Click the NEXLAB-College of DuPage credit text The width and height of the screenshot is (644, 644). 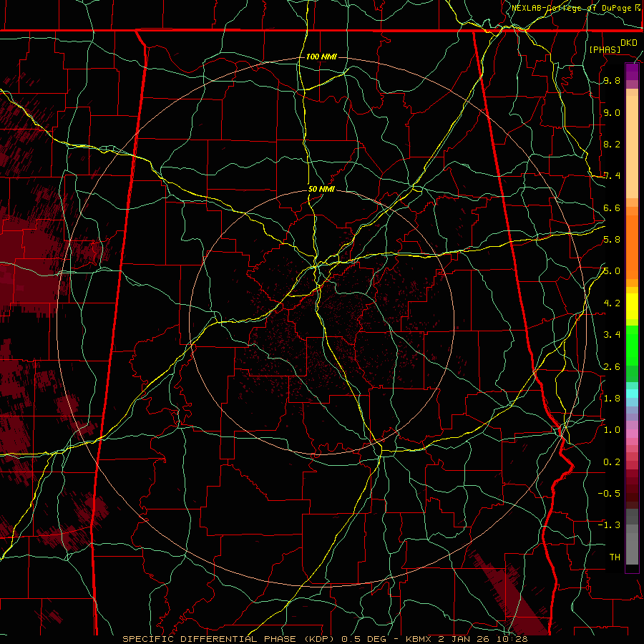(x=572, y=8)
